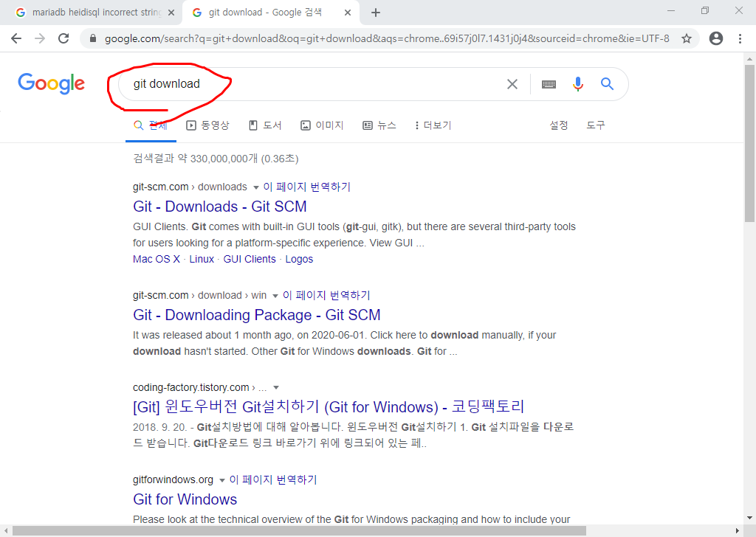
Task: Switch to 이미지 results
Action: (322, 125)
